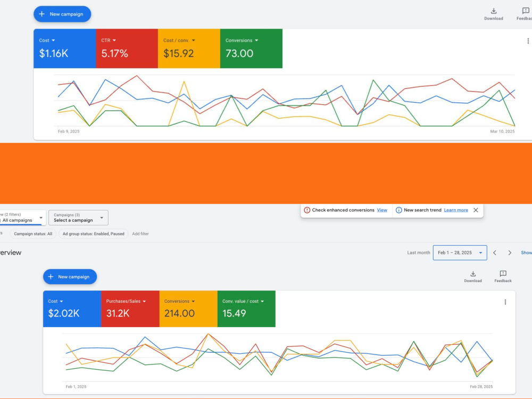Open the Select a campaign dropdown
The image size is (532, 399).
(x=78, y=218)
